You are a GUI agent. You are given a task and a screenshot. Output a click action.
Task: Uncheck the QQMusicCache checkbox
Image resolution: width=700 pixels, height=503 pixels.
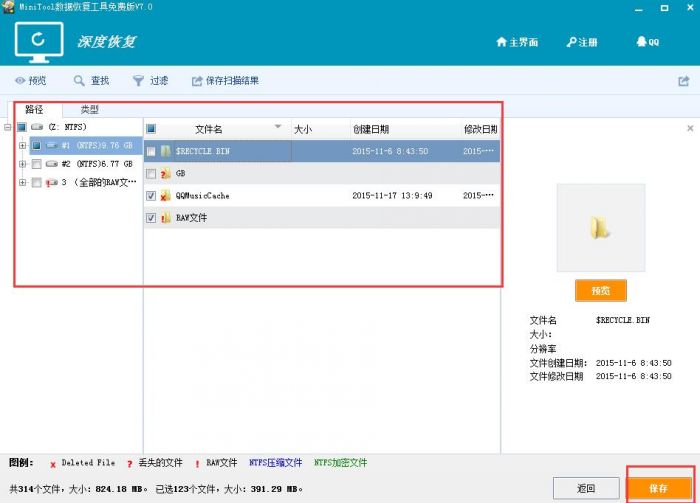[151, 195]
